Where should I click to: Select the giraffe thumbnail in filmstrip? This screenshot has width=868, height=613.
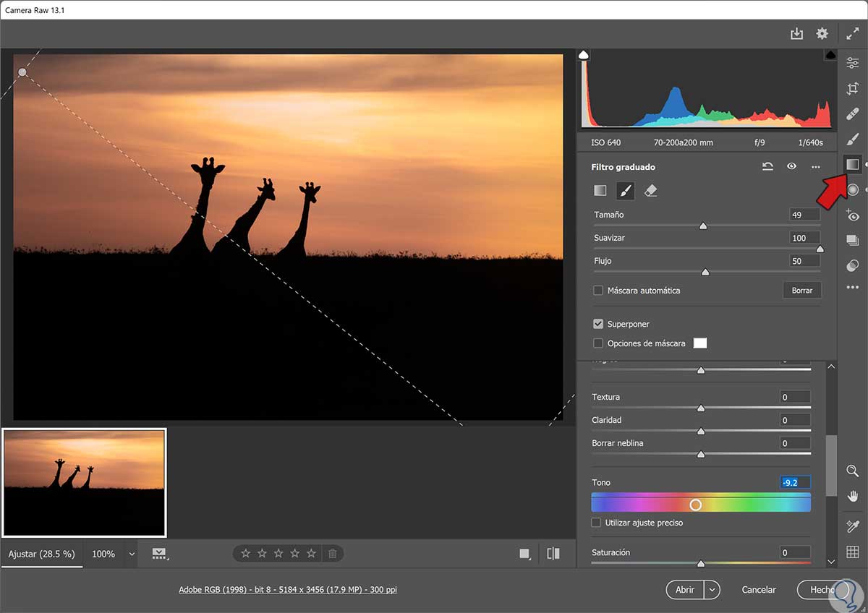[x=85, y=482]
